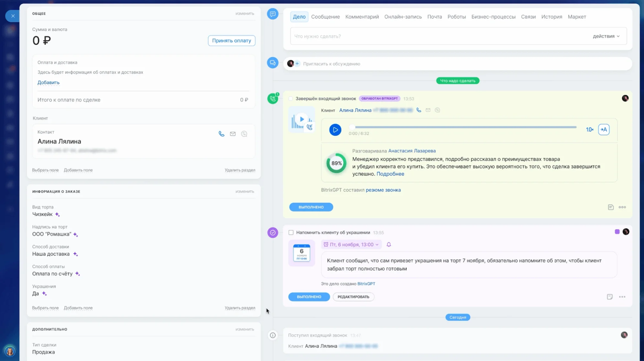
Task: Open the История tab
Action: (x=552, y=17)
